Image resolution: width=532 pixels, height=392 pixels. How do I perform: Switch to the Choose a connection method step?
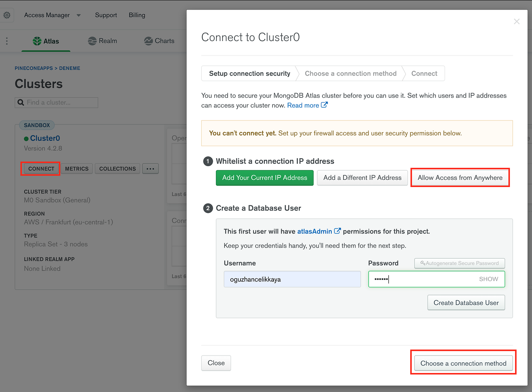(x=350, y=73)
